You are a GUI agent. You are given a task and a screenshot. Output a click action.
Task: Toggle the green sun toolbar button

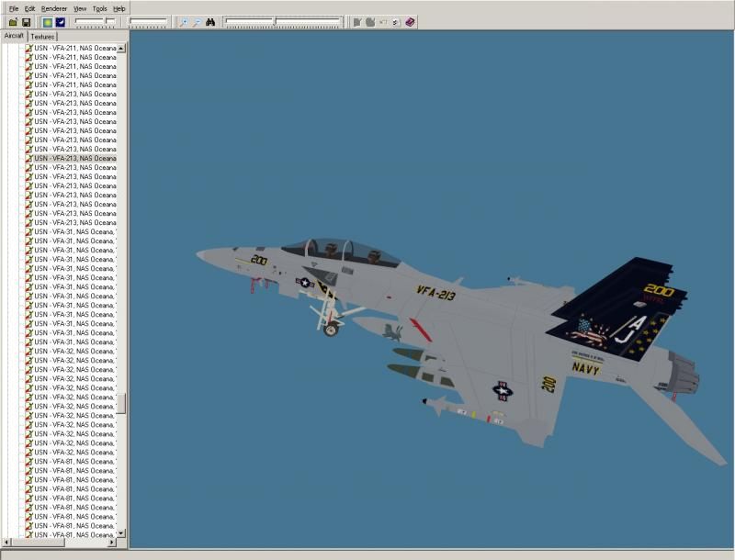click(48, 22)
